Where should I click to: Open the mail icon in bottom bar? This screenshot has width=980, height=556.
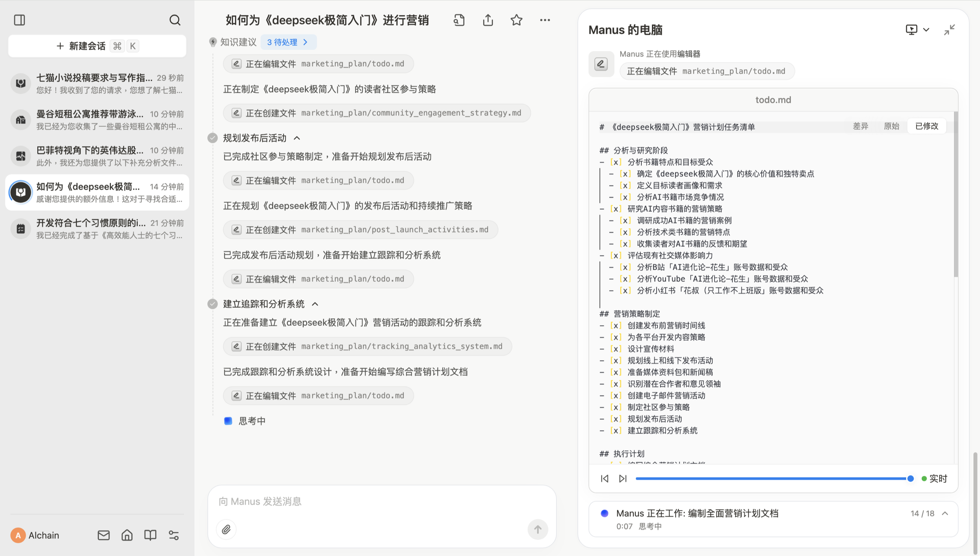tap(103, 535)
